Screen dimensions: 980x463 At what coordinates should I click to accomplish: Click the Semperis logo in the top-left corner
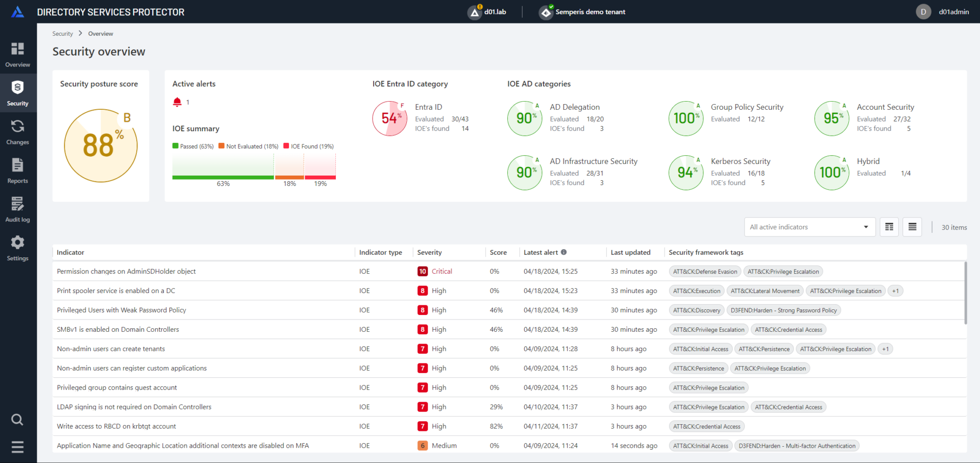[x=17, y=11]
